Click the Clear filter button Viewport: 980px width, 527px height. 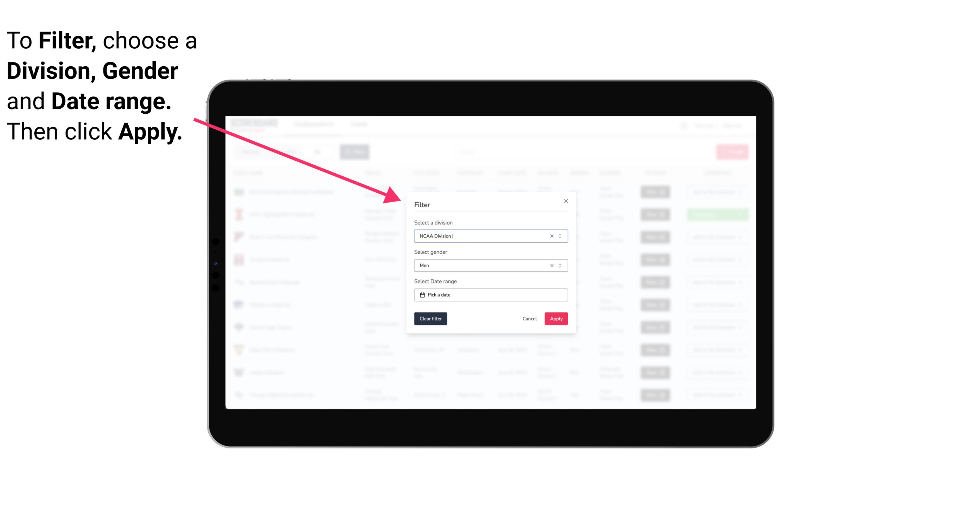[x=431, y=319]
